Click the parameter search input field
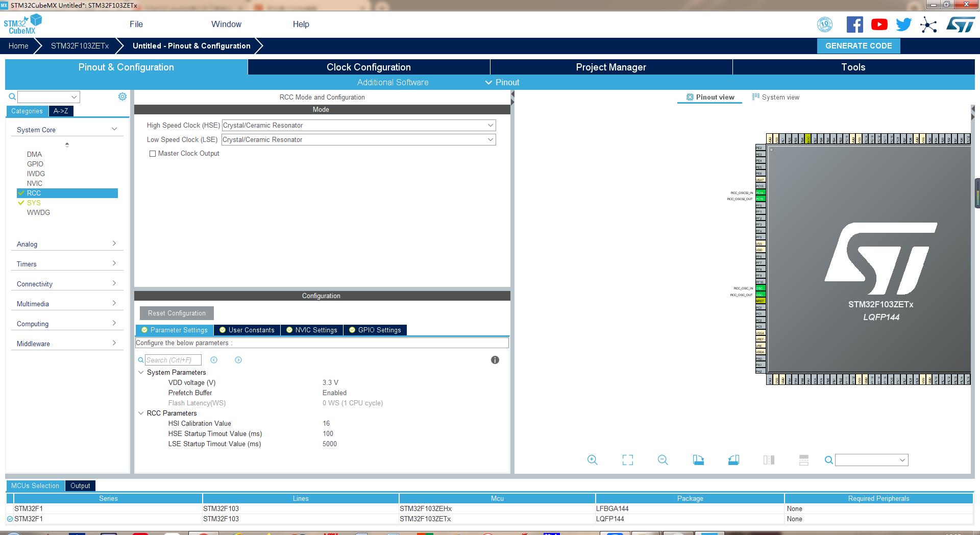The image size is (980, 535). pyautogui.click(x=173, y=360)
